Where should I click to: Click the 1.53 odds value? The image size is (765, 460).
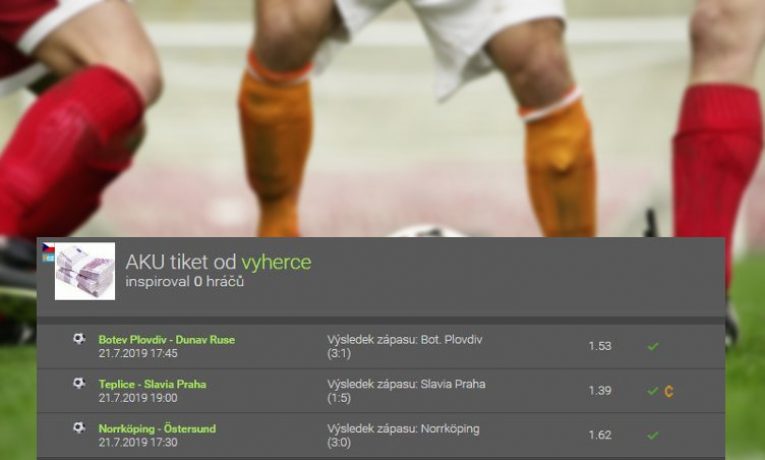(600, 346)
